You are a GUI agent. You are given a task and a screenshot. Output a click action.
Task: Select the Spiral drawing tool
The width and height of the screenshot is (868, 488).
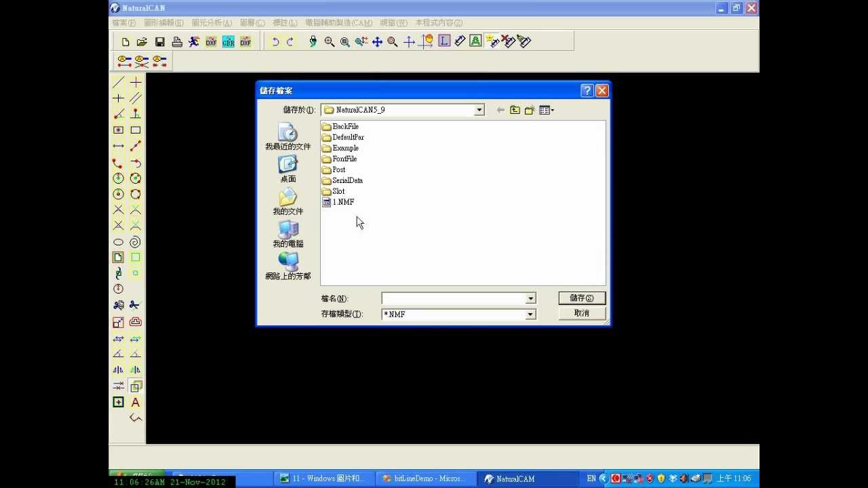pyautogui.click(x=136, y=242)
